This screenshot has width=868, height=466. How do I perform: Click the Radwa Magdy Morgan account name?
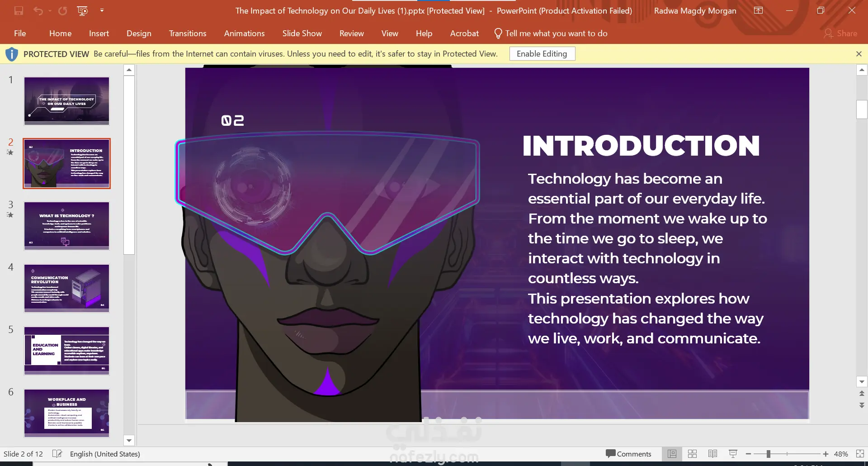pyautogui.click(x=695, y=10)
